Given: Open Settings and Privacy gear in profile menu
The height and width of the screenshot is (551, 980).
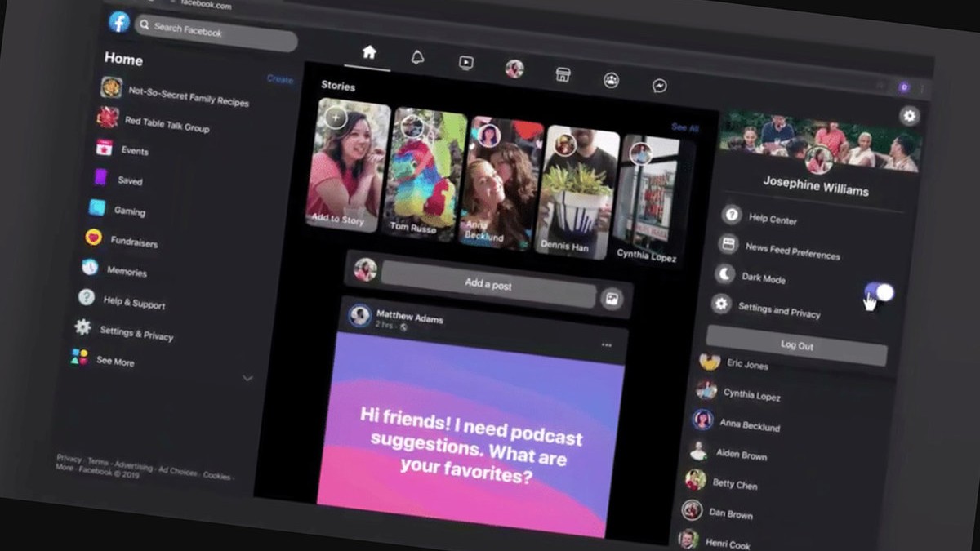Looking at the screenshot, I should pyautogui.click(x=720, y=304).
